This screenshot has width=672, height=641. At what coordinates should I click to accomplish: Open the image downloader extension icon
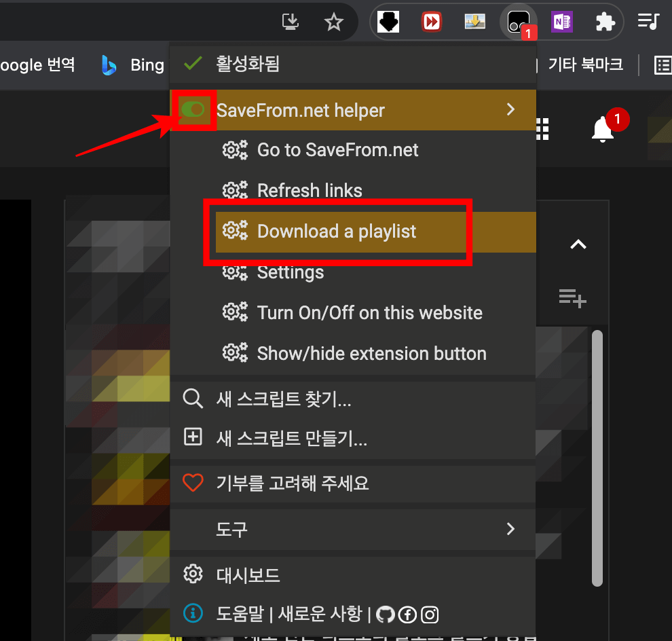point(475,22)
